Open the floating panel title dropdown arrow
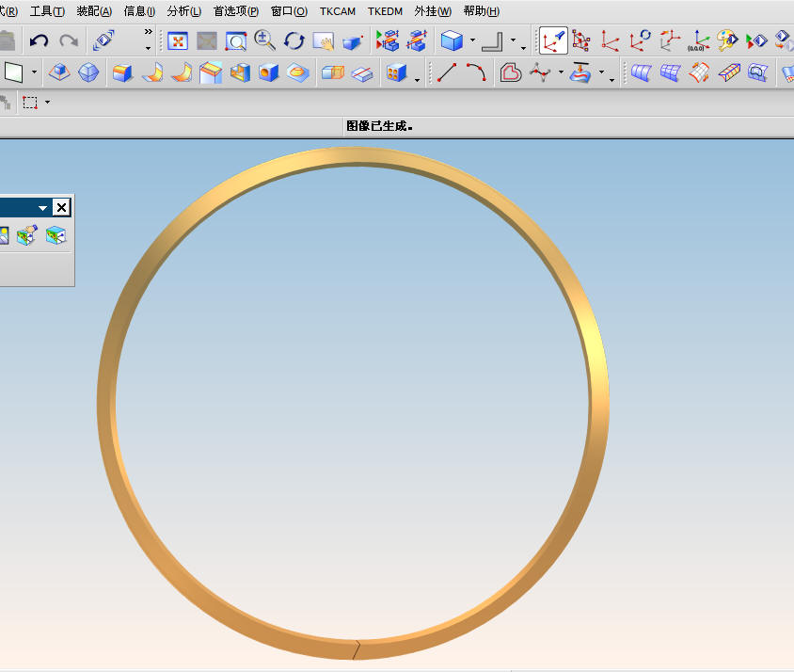Viewport: 794px width, 672px height. (42, 208)
